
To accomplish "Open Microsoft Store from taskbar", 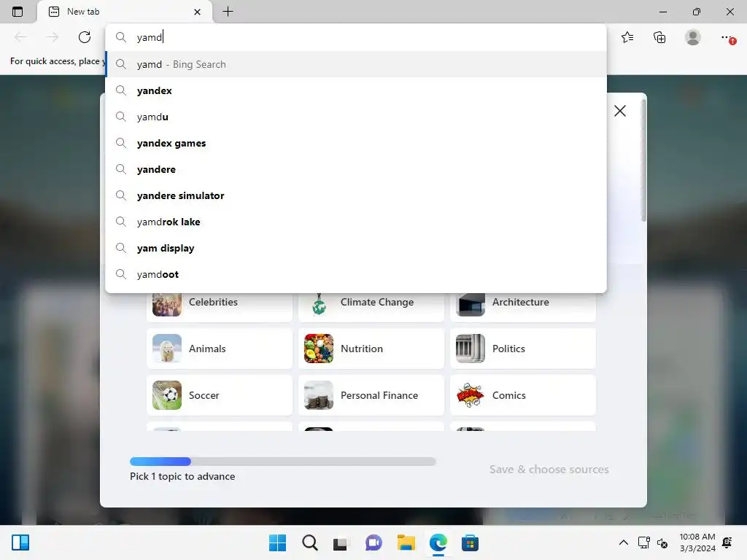I will coord(470,542).
